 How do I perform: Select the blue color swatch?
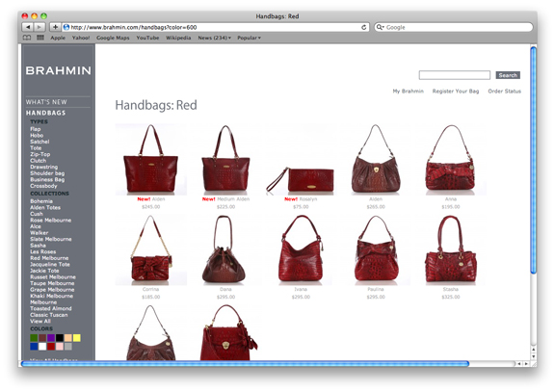34,347
